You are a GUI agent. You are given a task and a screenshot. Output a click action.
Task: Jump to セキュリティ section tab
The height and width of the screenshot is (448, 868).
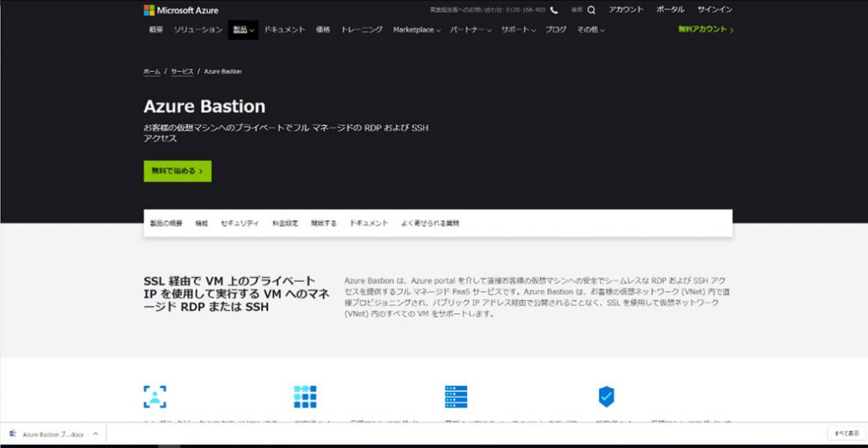coord(240,224)
